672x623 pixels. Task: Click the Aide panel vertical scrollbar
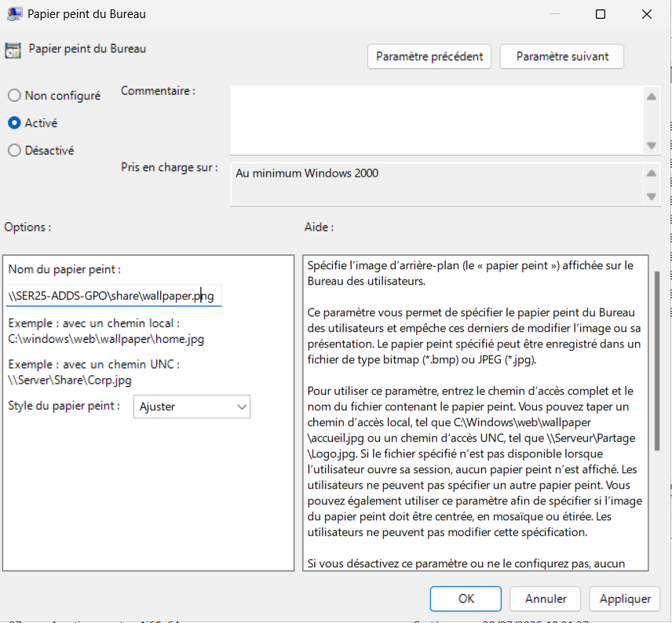click(x=656, y=361)
